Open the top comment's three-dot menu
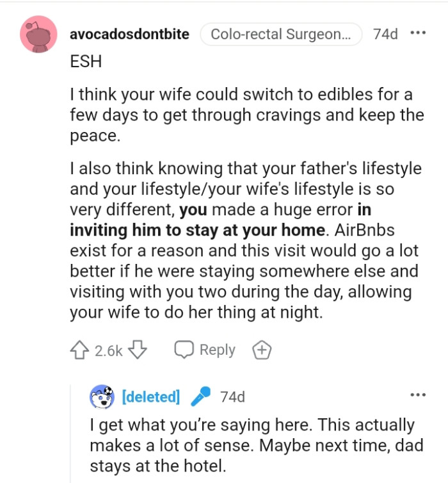This screenshot has height=483, width=448. pyautogui.click(x=418, y=32)
